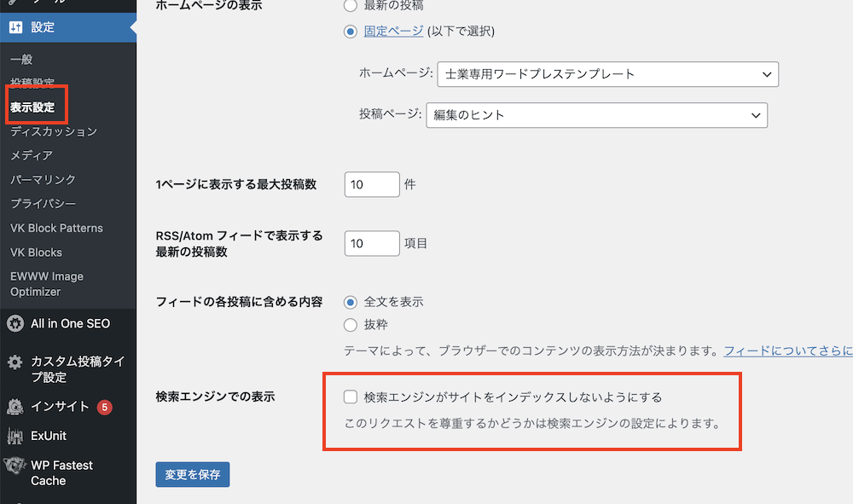
Task: Open the ホームページ dropdown
Action: click(607, 74)
